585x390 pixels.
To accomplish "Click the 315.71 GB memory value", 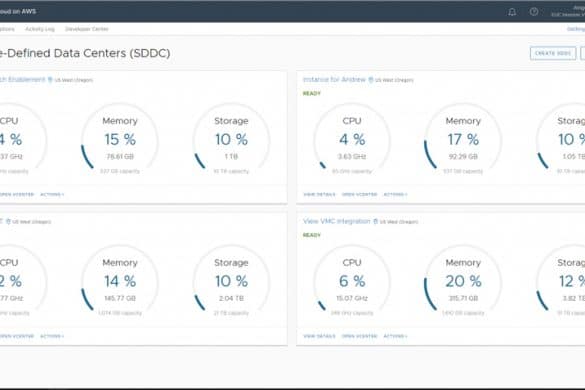I will [x=463, y=299].
